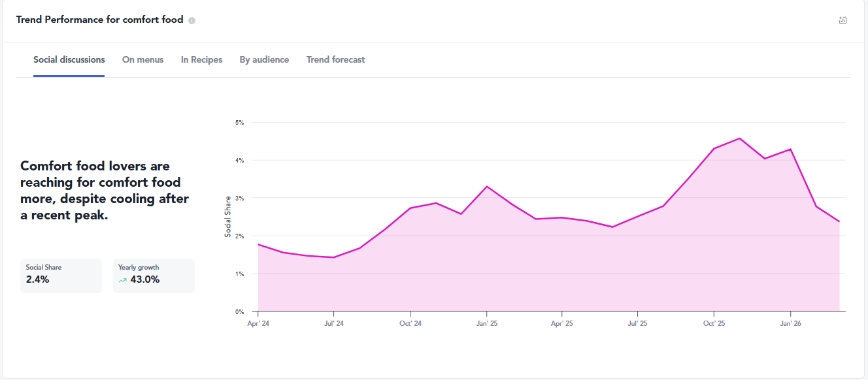Click the 2.4% social share value
Viewport: 868px width, 380px height.
pyautogui.click(x=38, y=280)
